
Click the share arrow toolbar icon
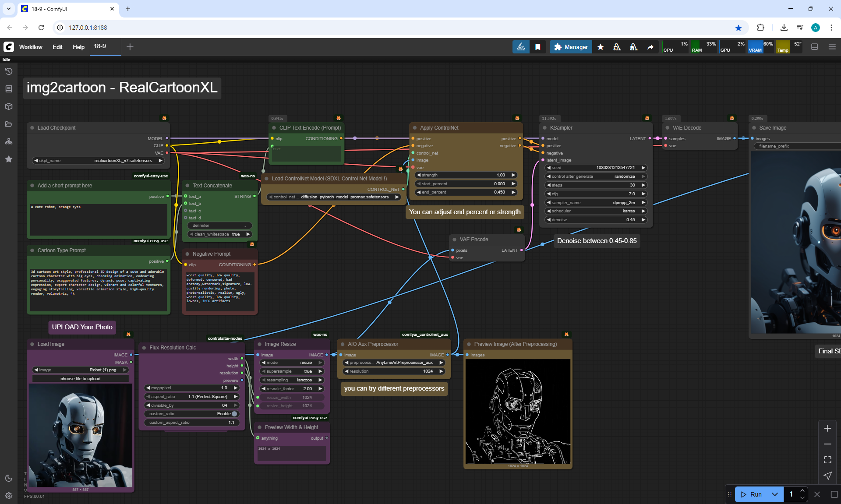pos(650,47)
